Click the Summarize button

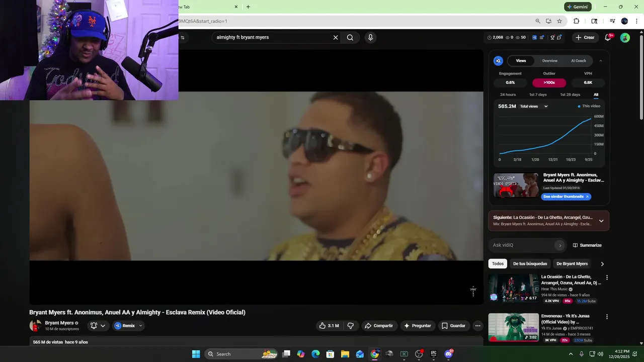coord(587,245)
